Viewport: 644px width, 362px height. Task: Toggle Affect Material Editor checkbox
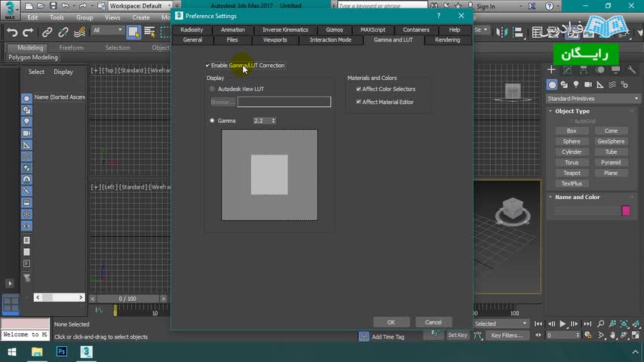tap(358, 102)
